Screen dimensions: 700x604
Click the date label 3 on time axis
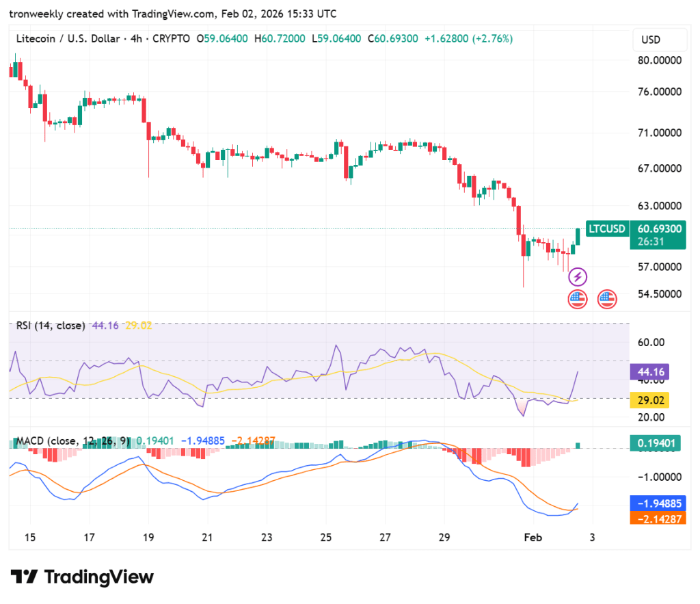[x=593, y=538]
